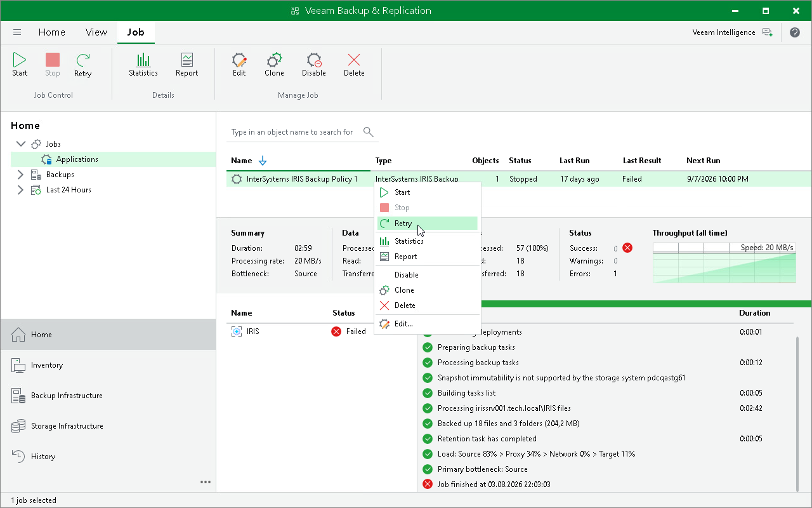This screenshot has width=812, height=508.
Task: Select Applications in the tree
Action: point(77,159)
